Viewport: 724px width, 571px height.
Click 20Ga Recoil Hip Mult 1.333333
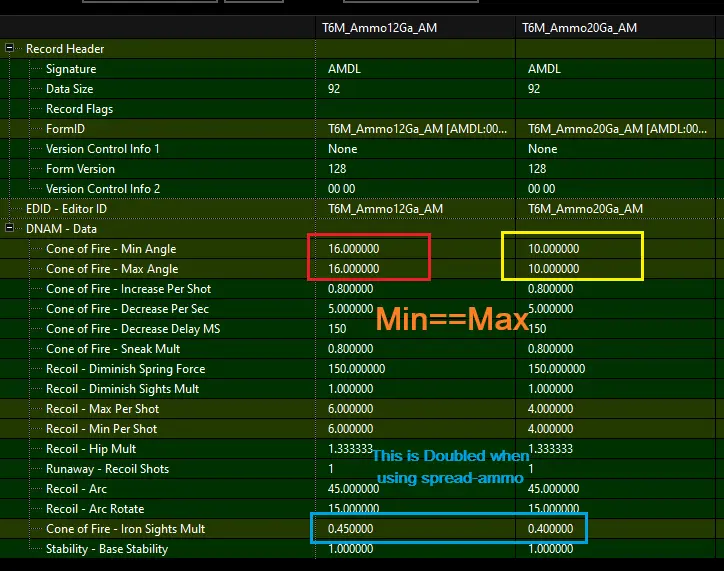(x=550, y=449)
